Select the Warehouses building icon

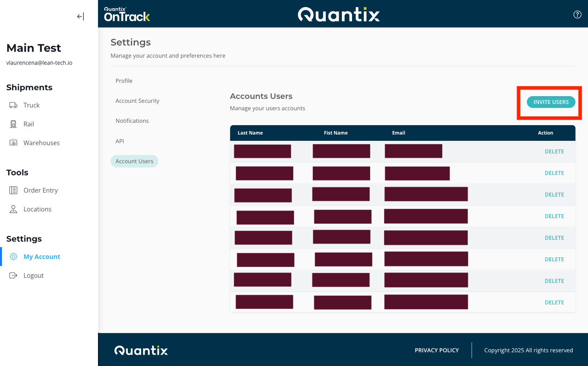point(13,143)
